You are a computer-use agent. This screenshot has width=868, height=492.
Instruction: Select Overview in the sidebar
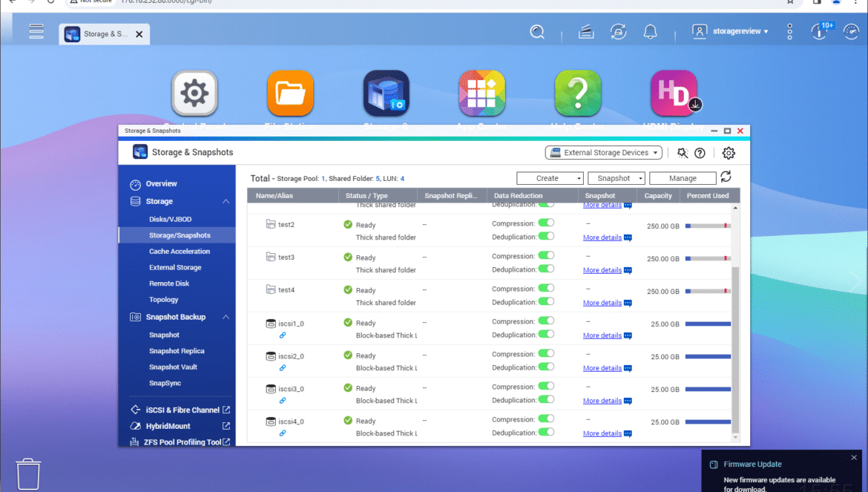161,184
